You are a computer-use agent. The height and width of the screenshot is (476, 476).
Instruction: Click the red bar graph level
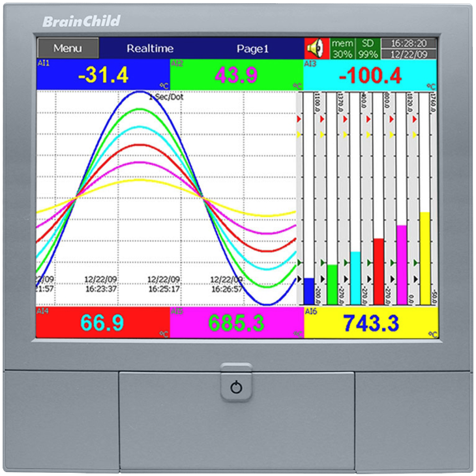pos(378,271)
